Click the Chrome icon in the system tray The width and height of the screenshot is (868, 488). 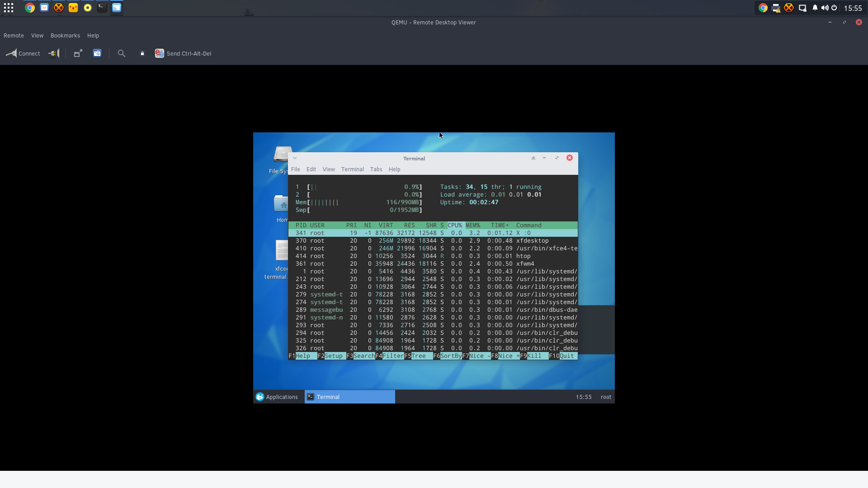(763, 8)
